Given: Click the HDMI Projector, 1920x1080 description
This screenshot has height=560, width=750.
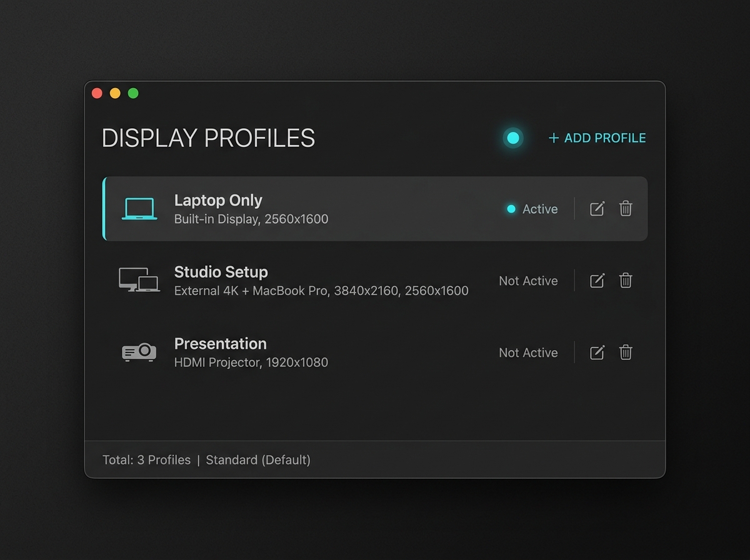Looking at the screenshot, I should click(251, 362).
